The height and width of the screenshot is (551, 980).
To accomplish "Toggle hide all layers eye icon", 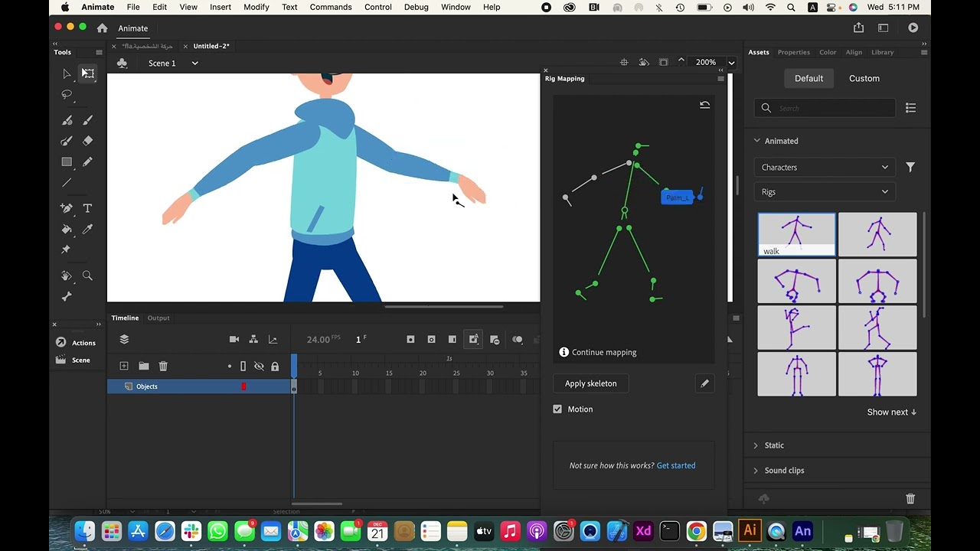I will tap(259, 367).
